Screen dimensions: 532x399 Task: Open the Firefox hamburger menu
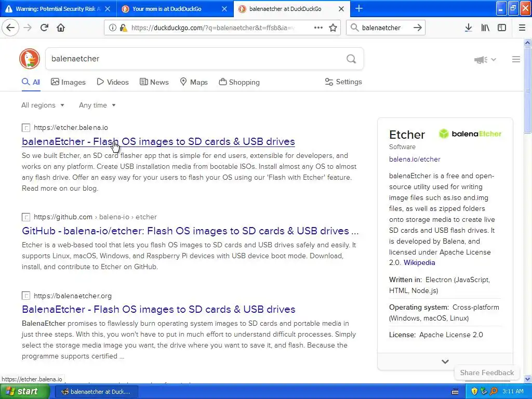(x=522, y=28)
